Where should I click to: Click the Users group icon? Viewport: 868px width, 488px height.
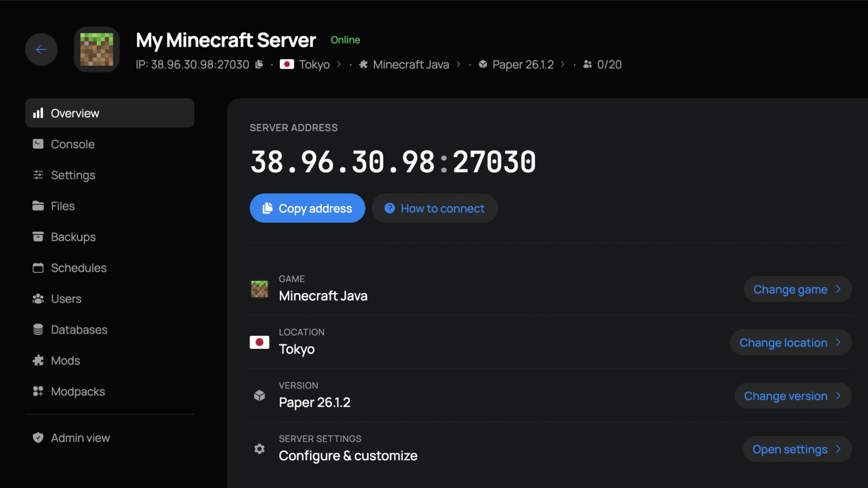click(38, 299)
